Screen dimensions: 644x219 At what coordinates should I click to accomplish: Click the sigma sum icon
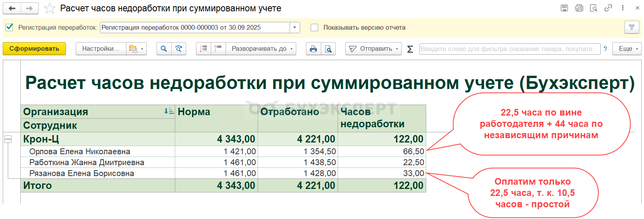(x=410, y=49)
